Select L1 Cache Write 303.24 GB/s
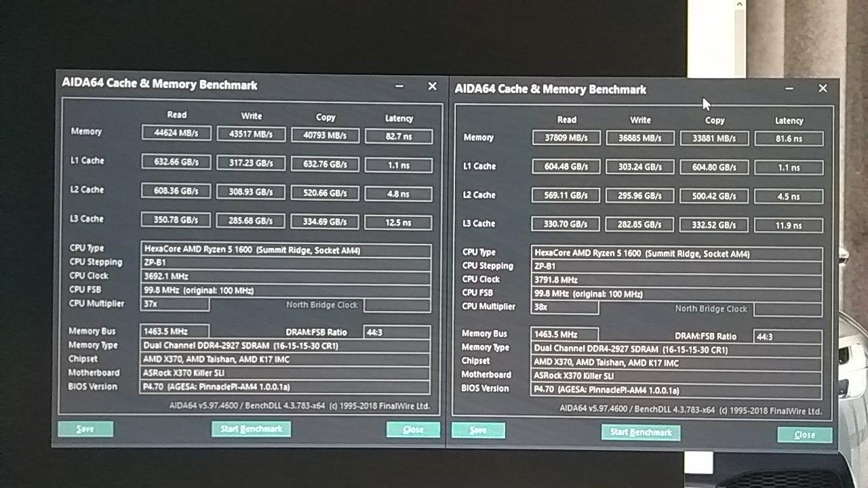Screen dimensions: 868x488 pos(640,167)
